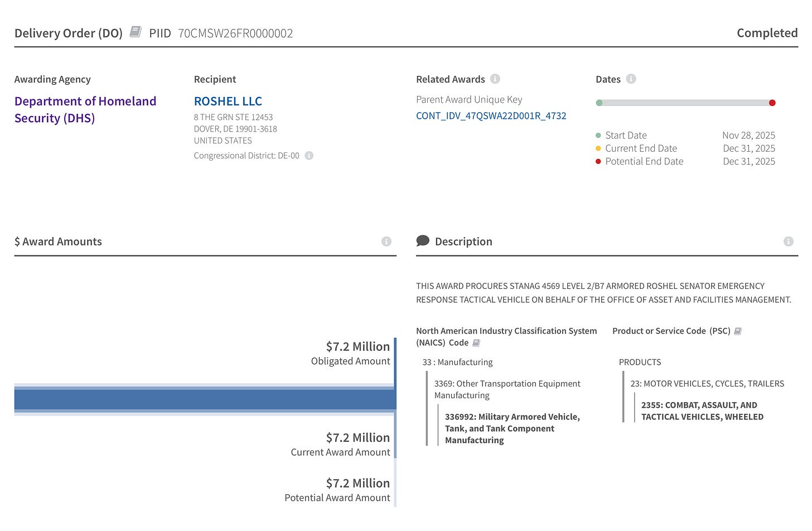812x531 pixels.
Task: Click the Potential End Date label
Action: coord(644,161)
